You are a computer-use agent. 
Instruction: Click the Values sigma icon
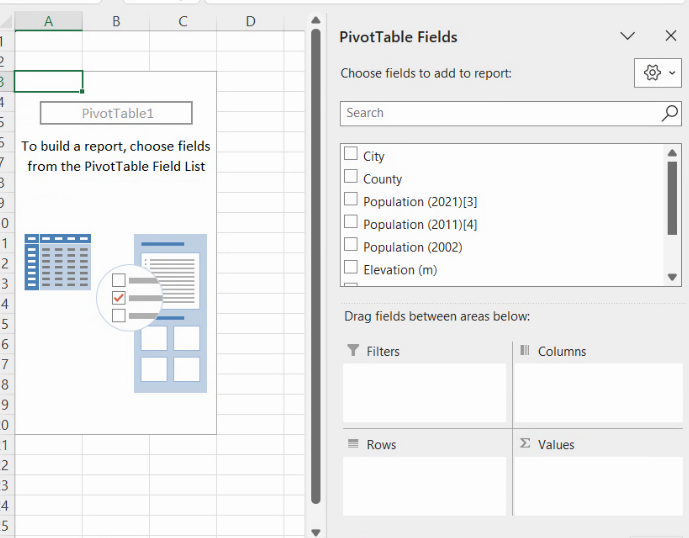[x=524, y=444]
